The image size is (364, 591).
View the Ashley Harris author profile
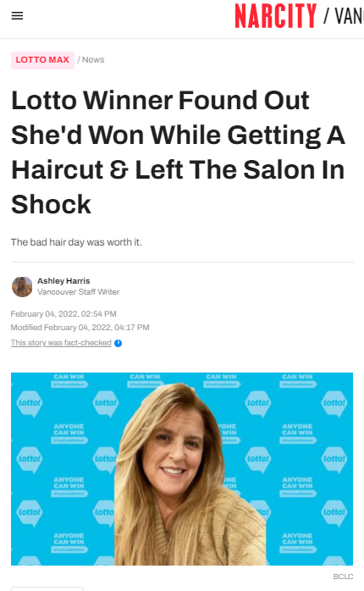pyautogui.click(x=63, y=281)
